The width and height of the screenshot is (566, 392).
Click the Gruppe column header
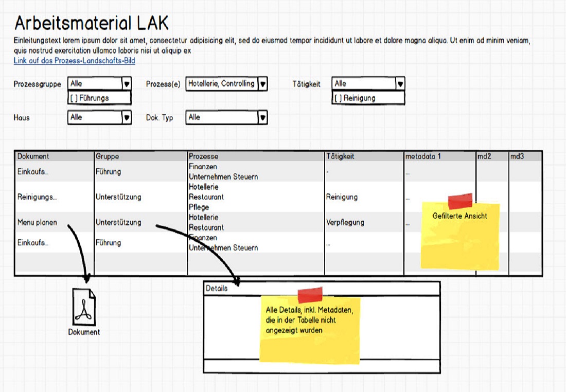[x=107, y=156]
